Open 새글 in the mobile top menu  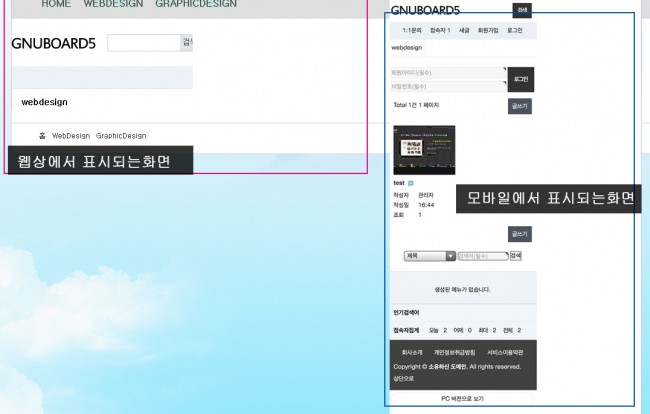[464, 30]
